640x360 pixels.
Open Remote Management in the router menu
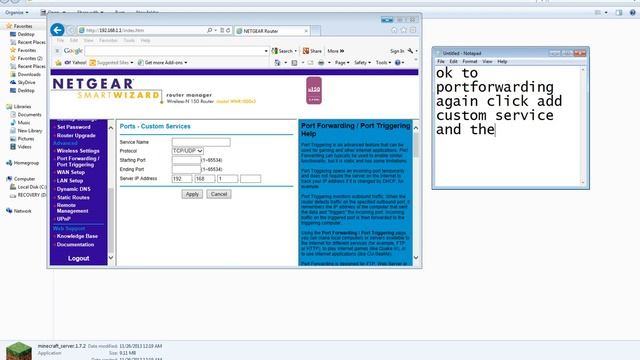coord(72,208)
